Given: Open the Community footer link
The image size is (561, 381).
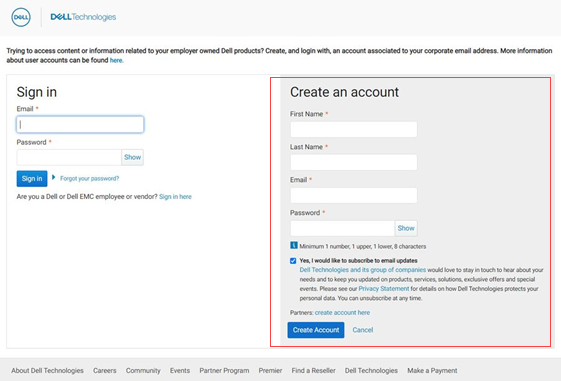Looking at the screenshot, I should tap(143, 371).
